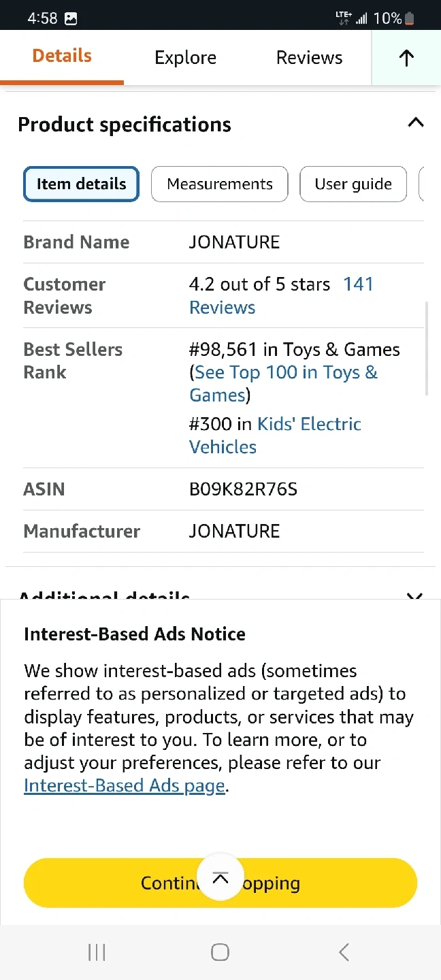The height and width of the screenshot is (980, 441).
Task: Open the Details tab
Action: tap(62, 56)
